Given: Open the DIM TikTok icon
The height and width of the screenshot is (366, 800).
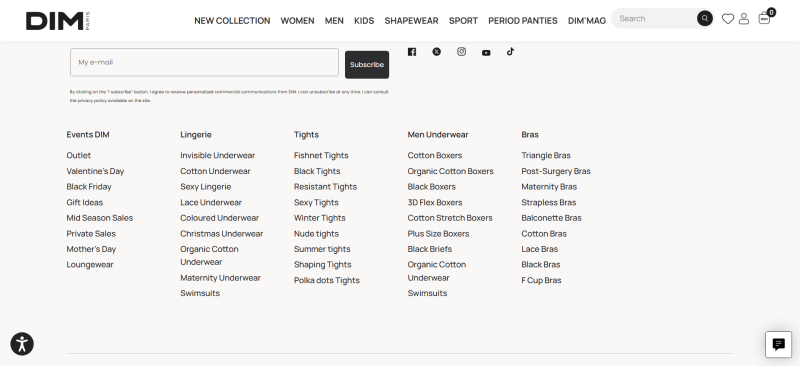Looking at the screenshot, I should coord(510,52).
